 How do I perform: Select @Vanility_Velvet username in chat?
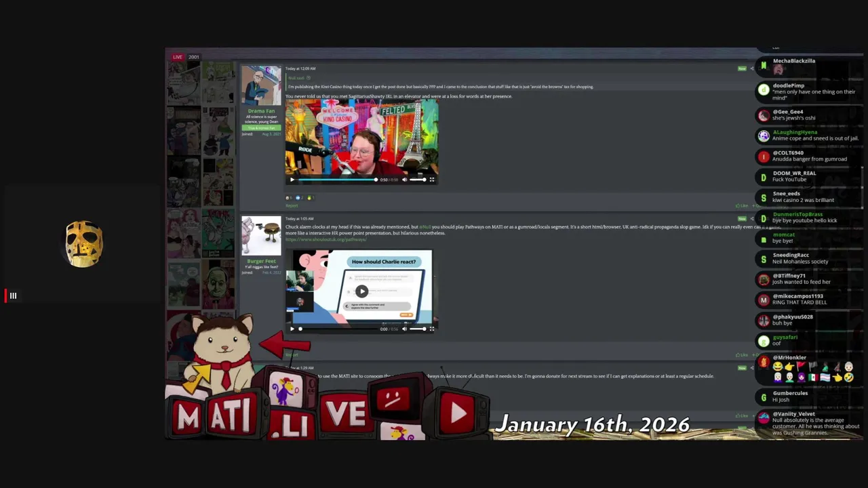tap(793, 413)
